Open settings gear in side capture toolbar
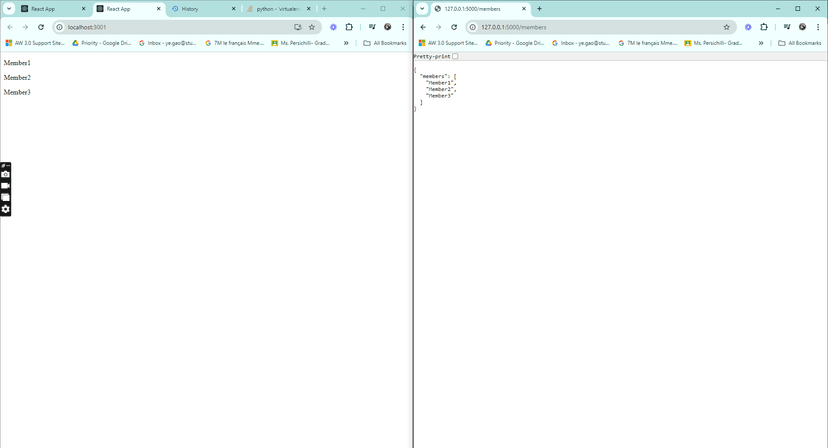Screen dimensions: 828x448 click(5, 209)
